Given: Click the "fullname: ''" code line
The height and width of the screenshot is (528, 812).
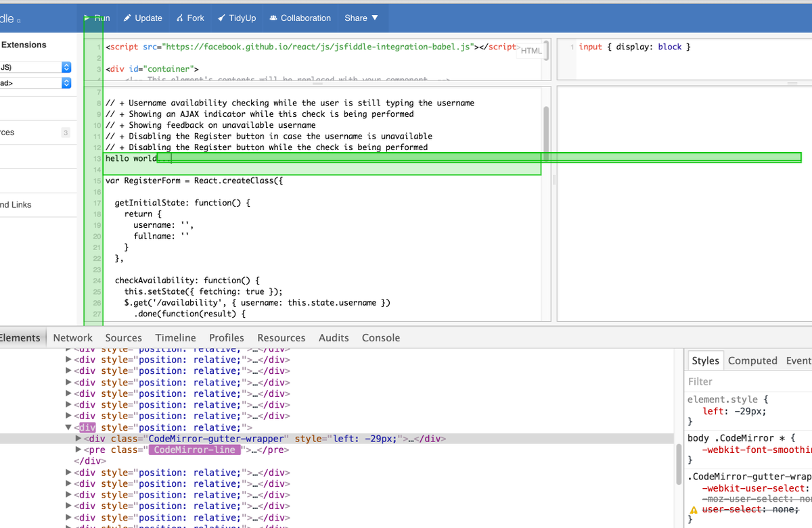Looking at the screenshot, I should [x=161, y=236].
